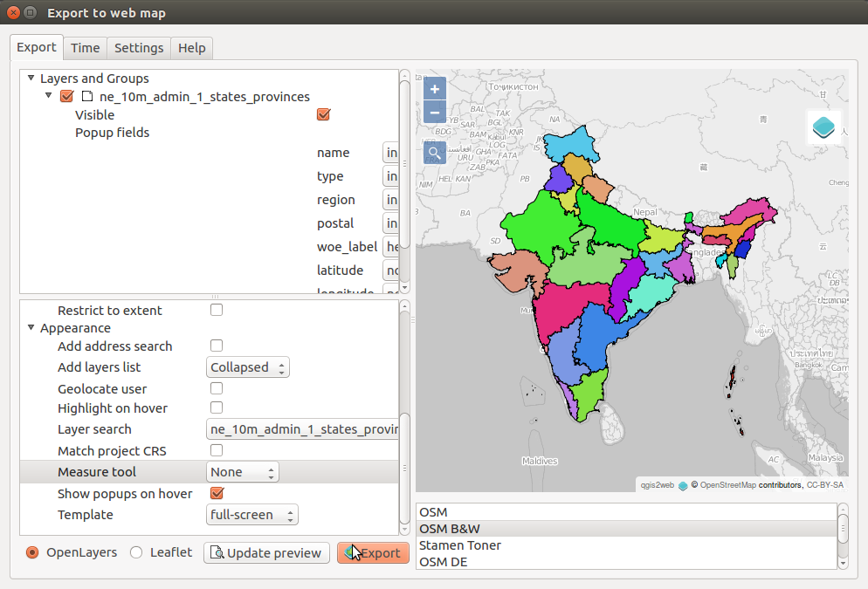Disable Show popups on hover

tap(216, 493)
